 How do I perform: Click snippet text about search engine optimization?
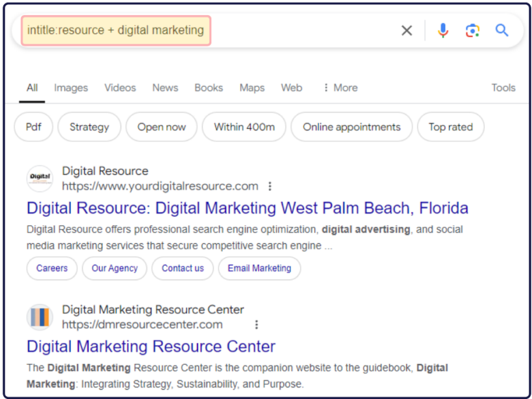click(244, 237)
